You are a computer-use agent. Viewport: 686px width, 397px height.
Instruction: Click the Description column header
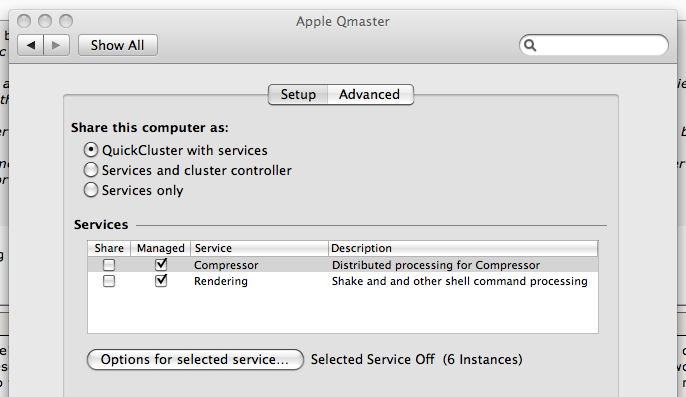coord(463,248)
